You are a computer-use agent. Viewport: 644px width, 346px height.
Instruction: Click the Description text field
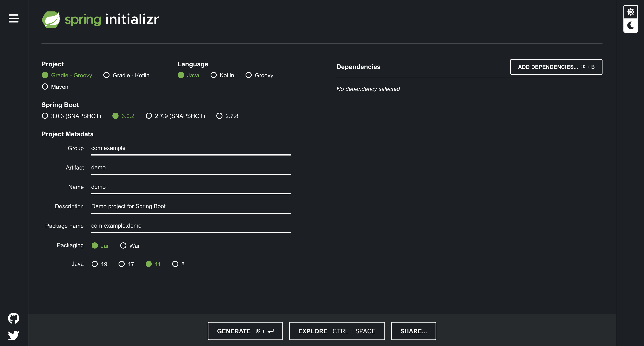click(191, 206)
